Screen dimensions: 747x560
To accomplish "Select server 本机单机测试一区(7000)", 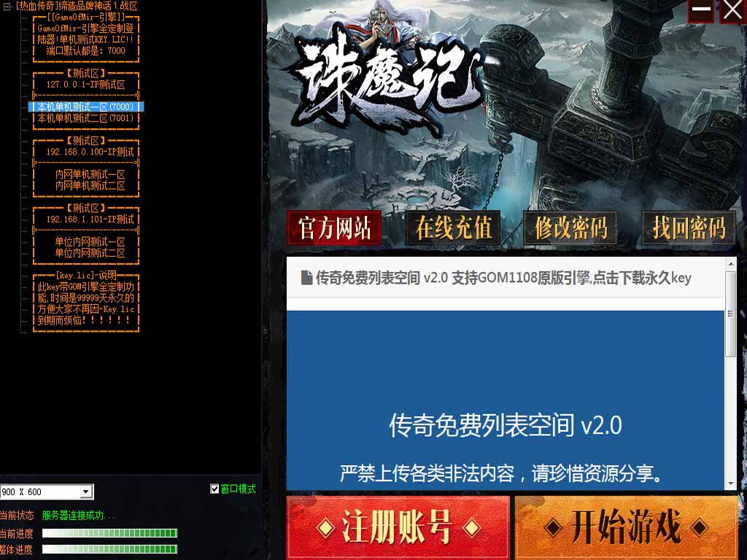I will tap(86, 106).
